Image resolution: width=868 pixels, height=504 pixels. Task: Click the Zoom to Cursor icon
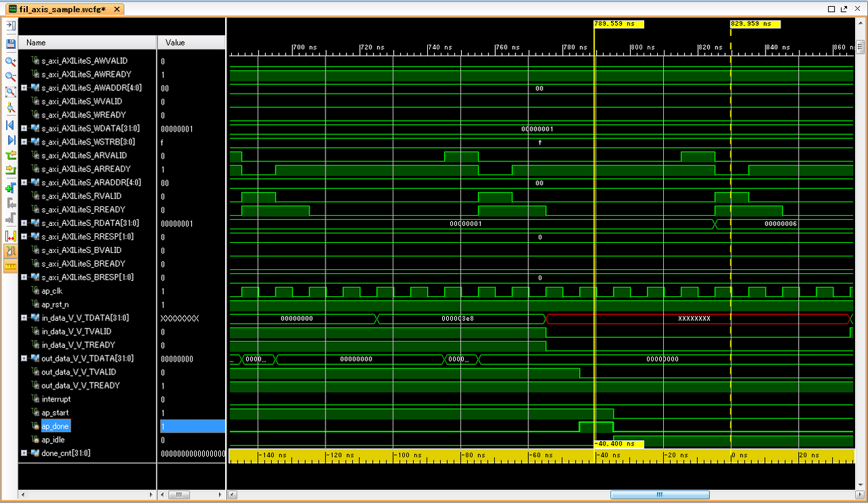pyautogui.click(x=10, y=108)
